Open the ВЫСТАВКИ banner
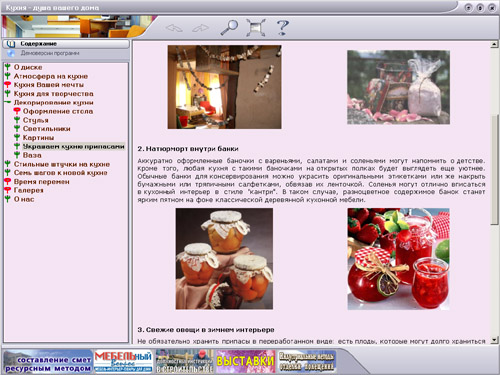 [246, 361]
